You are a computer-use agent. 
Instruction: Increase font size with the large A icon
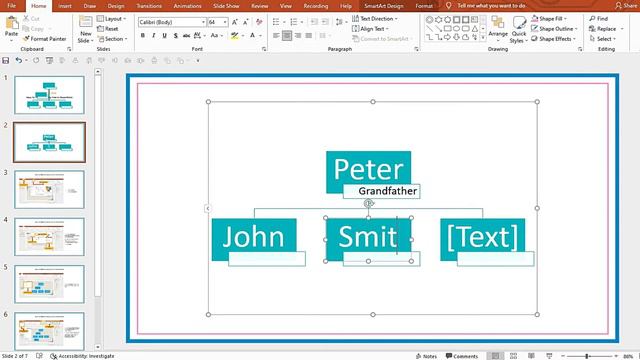point(235,22)
